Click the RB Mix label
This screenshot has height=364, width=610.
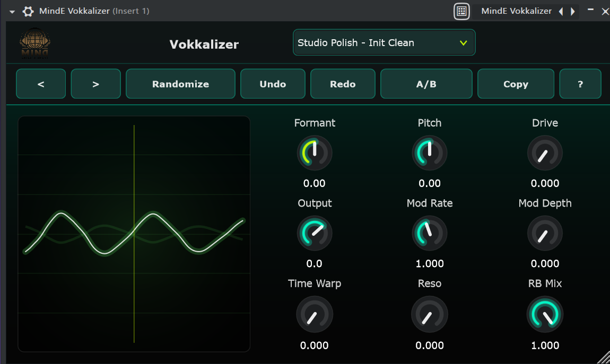click(545, 283)
